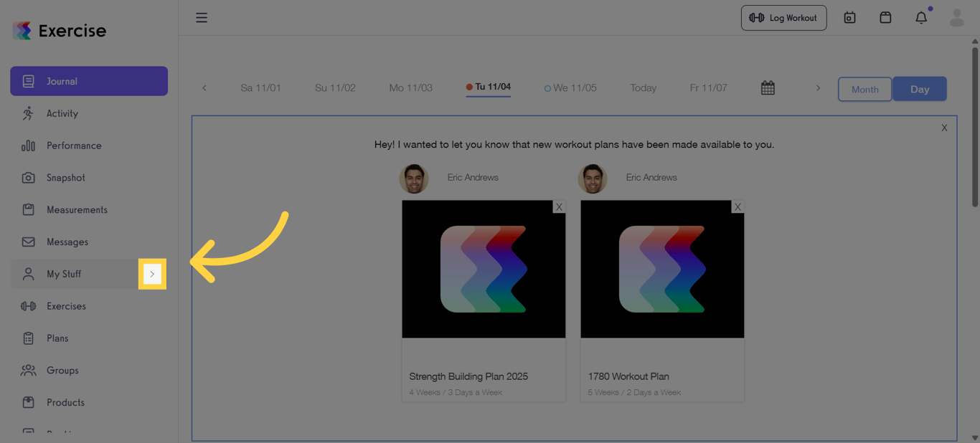Click the Performance bar chart icon
Viewport: 980px width, 443px height.
28,146
